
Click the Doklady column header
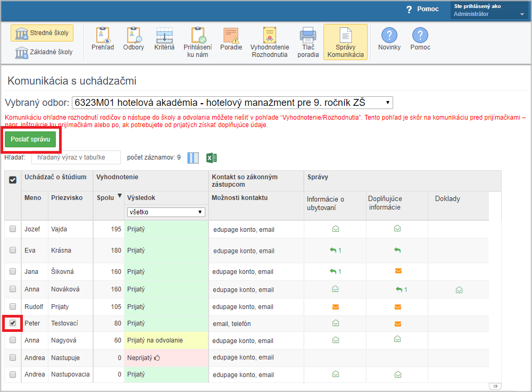(447, 199)
